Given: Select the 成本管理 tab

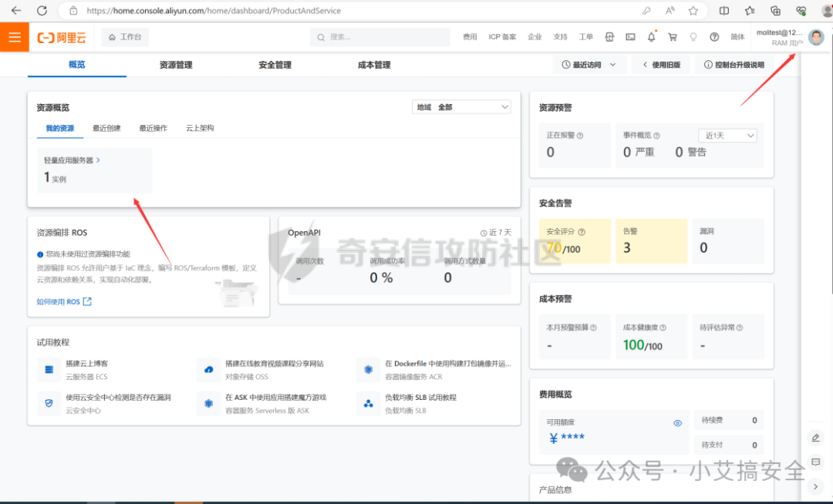Looking at the screenshot, I should click(x=374, y=65).
